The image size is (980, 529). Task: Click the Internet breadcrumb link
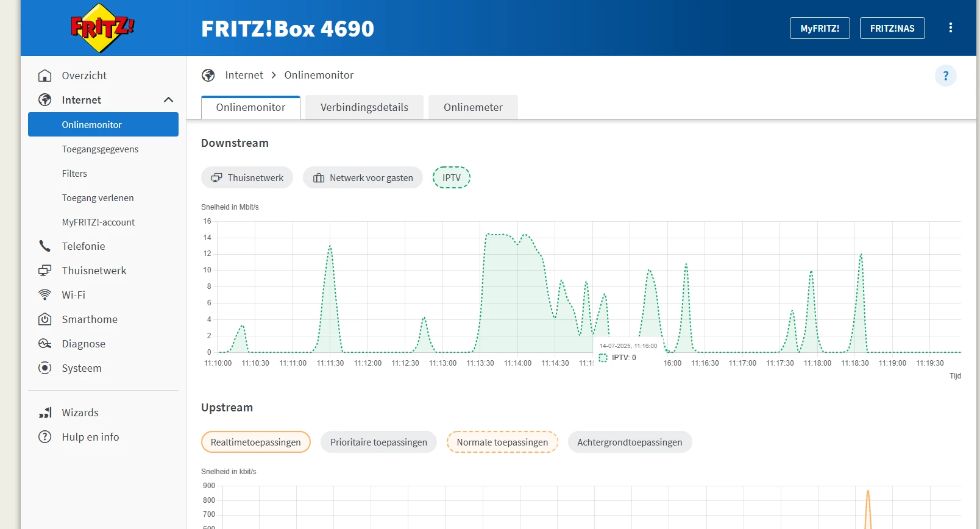click(x=244, y=75)
